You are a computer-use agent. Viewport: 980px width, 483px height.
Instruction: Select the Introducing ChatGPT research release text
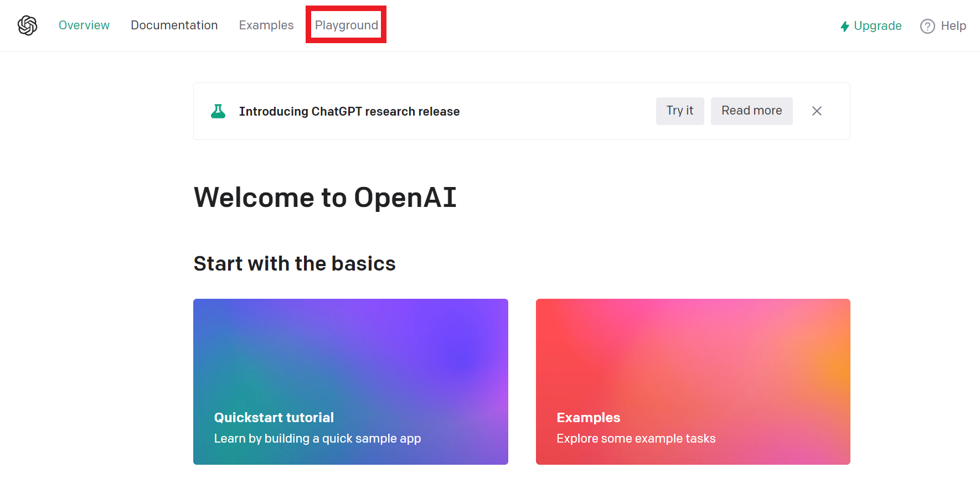349,112
